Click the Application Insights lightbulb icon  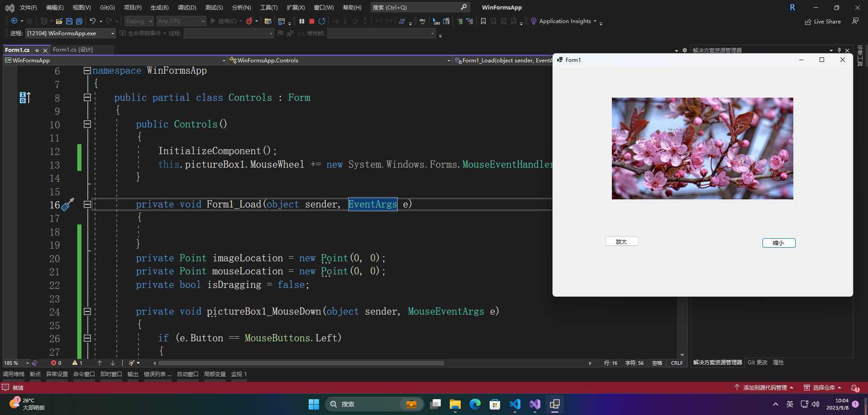(x=534, y=21)
